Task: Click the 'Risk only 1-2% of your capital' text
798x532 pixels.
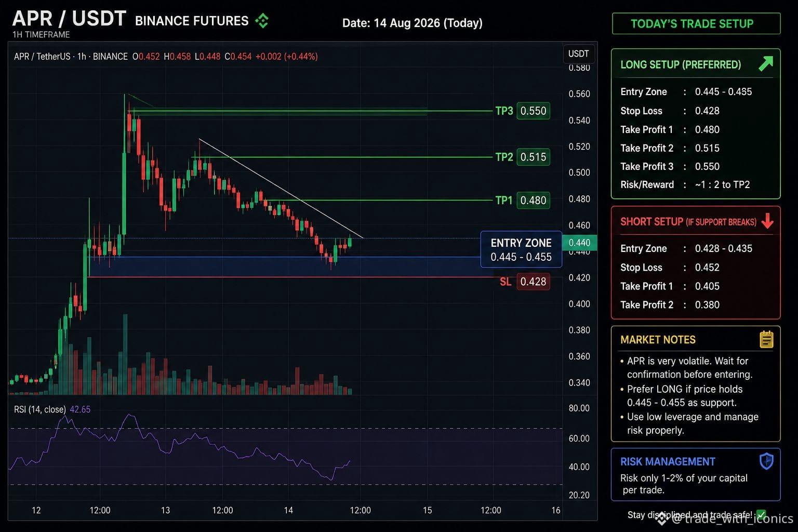Action: (x=684, y=484)
